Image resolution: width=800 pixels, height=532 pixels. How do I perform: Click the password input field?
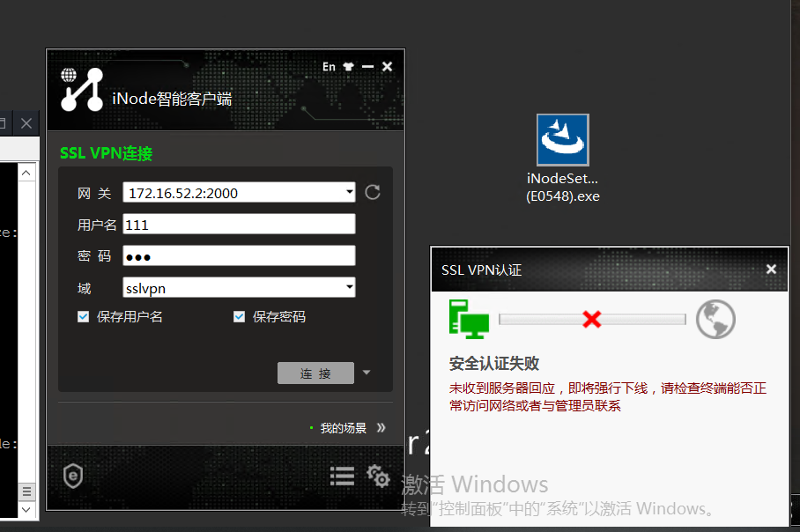[239, 256]
